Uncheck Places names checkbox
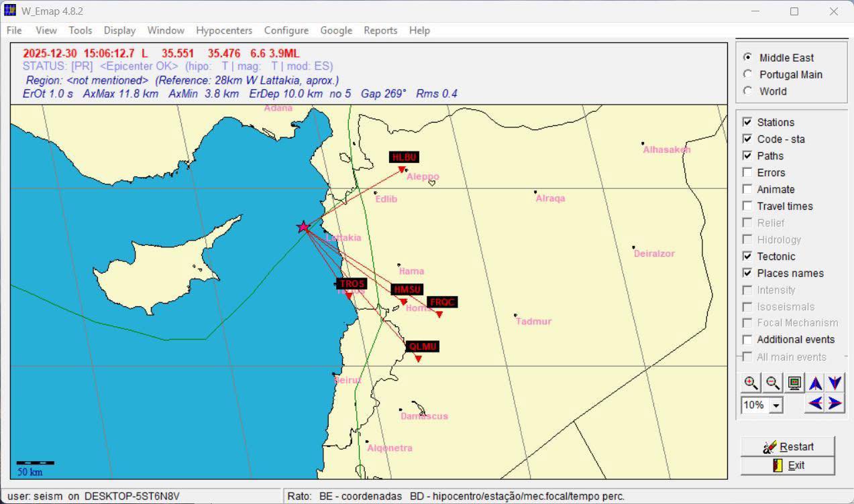Viewport: 854px width, 504px height. (x=747, y=273)
